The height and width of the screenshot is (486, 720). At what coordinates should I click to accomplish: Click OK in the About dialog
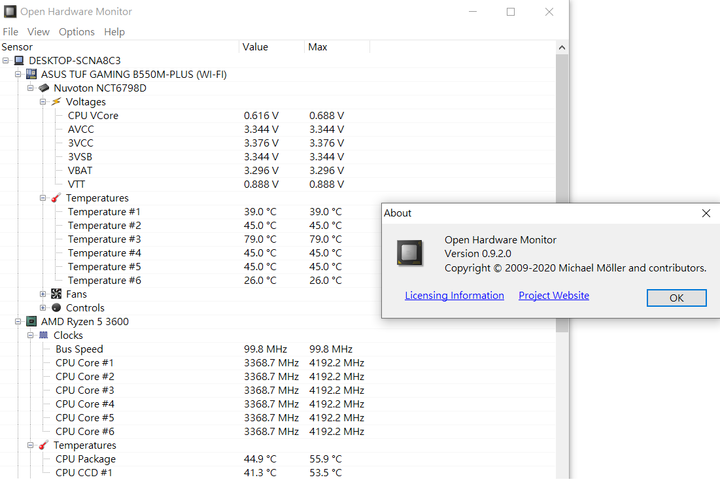coord(676,298)
